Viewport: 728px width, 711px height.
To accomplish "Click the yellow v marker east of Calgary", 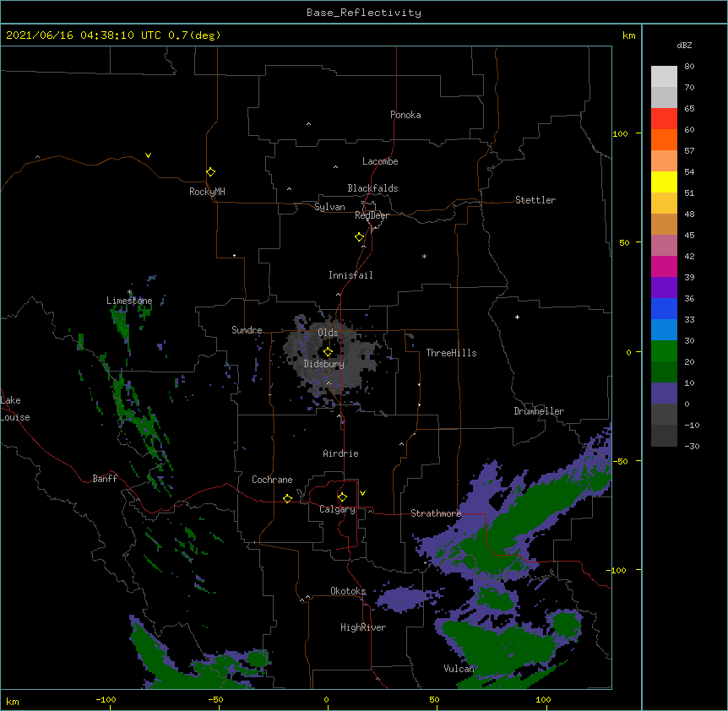I will 362,493.
